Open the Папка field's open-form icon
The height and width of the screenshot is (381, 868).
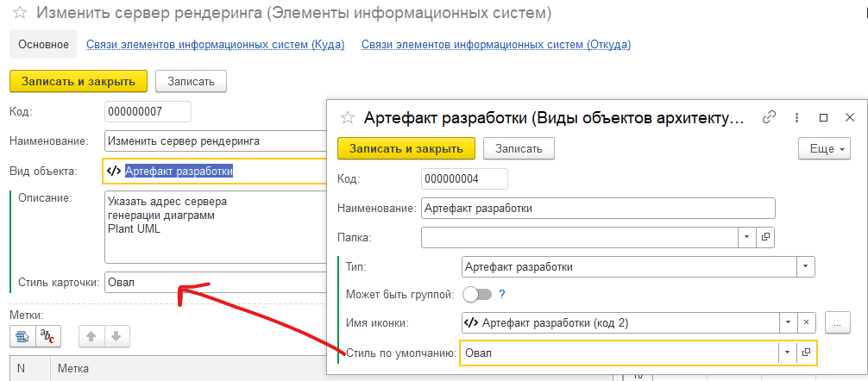764,236
